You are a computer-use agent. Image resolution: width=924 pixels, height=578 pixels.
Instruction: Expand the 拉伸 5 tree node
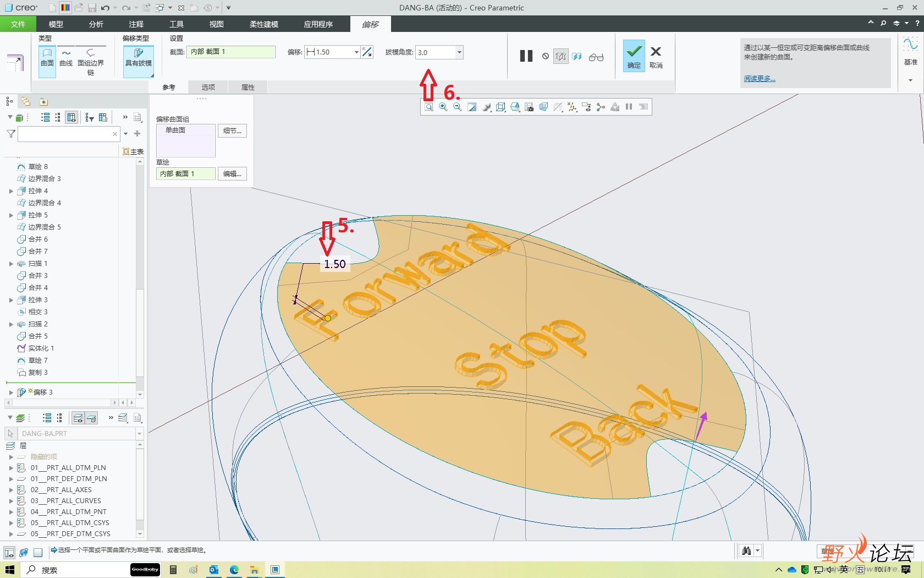(x=11, y=215)
